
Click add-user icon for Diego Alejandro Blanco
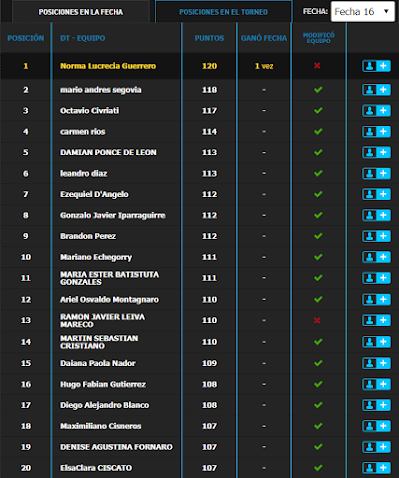[x=376, y=405]
